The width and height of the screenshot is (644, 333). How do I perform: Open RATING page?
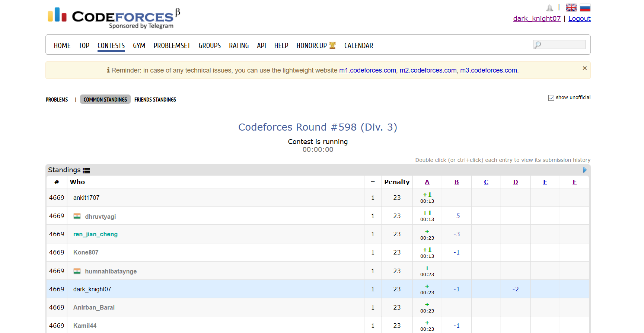click(239, 45)
